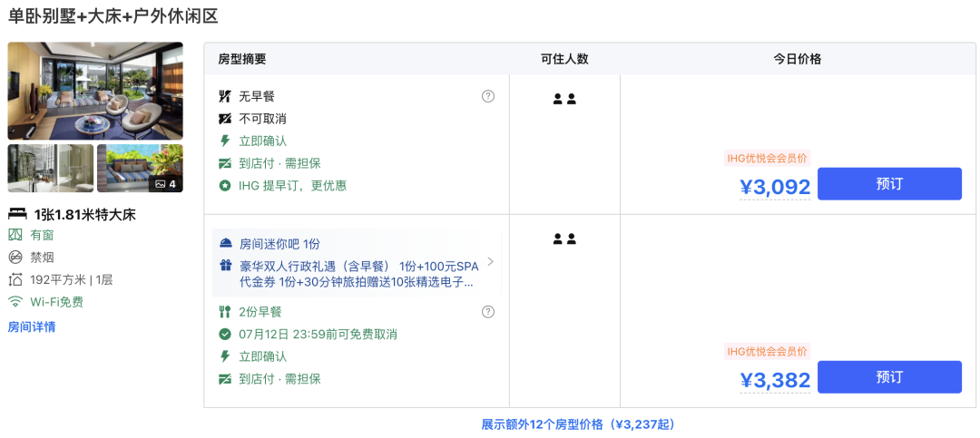Click the IHG star icon by 提早订
Viewport: 980px width, 438px height.
click(x=225, y=186)
